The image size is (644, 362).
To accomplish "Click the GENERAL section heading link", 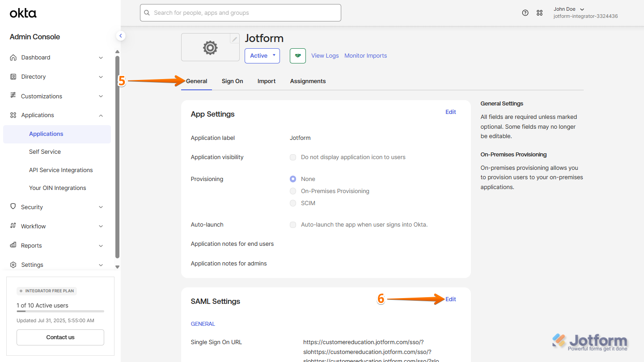I will (x=203, y=324).
